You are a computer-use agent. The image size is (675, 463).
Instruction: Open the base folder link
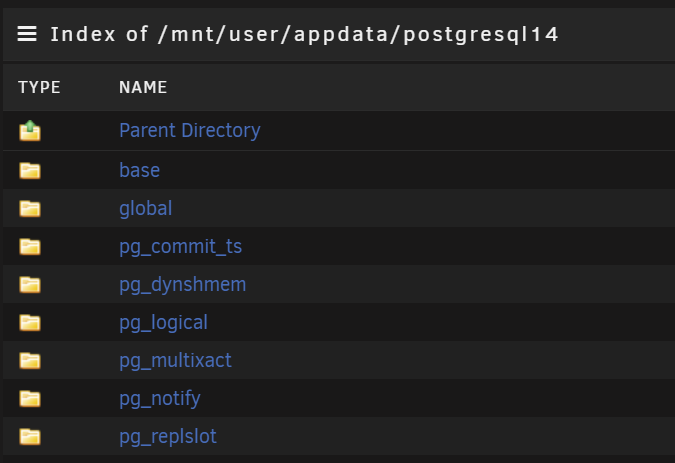139,170
